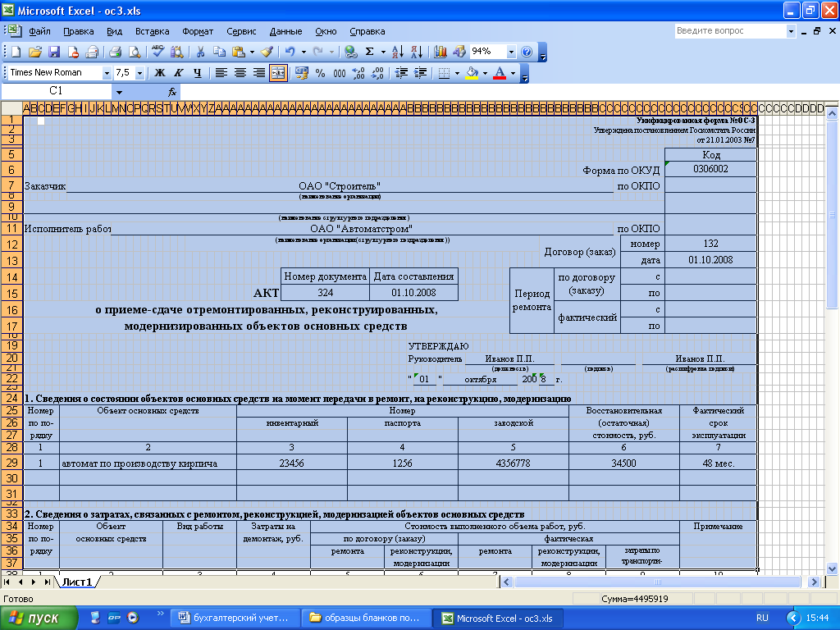
Task: Switch to образцы бланков taskbar window
Action: point(365,618)
